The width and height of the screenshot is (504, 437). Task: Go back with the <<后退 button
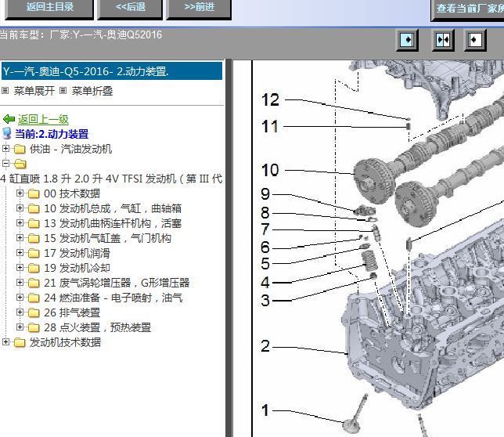130,9
